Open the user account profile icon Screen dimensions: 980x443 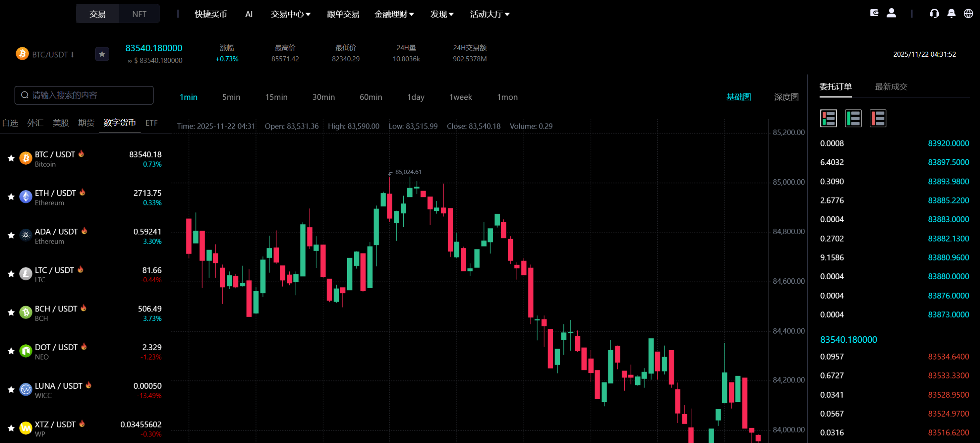[x=891, y=13]
